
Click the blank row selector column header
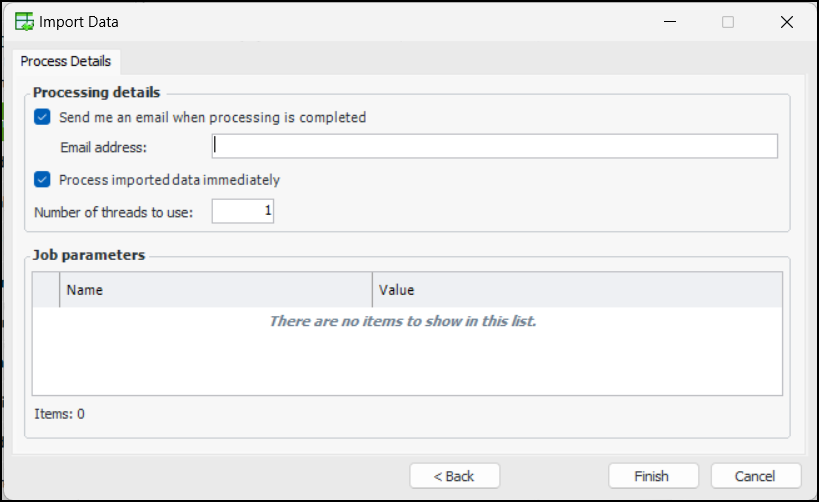click(x=46, y=290)
